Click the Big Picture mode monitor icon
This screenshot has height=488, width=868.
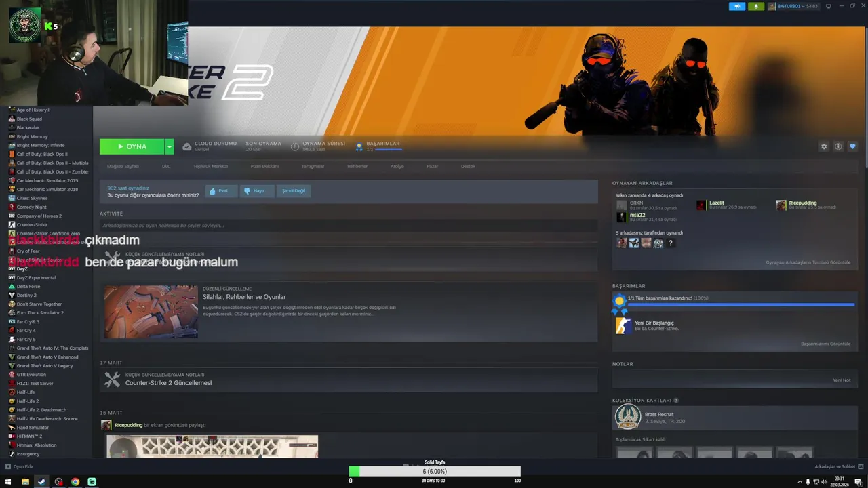829,6
